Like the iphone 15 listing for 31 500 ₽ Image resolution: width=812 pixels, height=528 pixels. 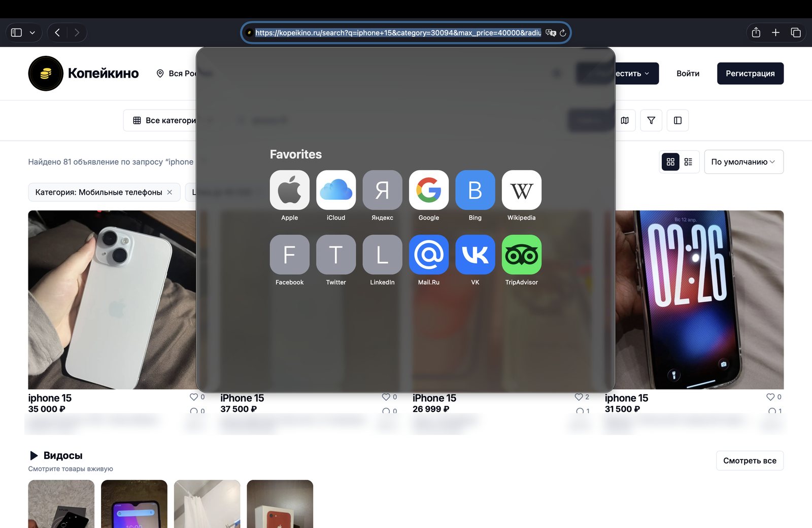tap(770, 397)
